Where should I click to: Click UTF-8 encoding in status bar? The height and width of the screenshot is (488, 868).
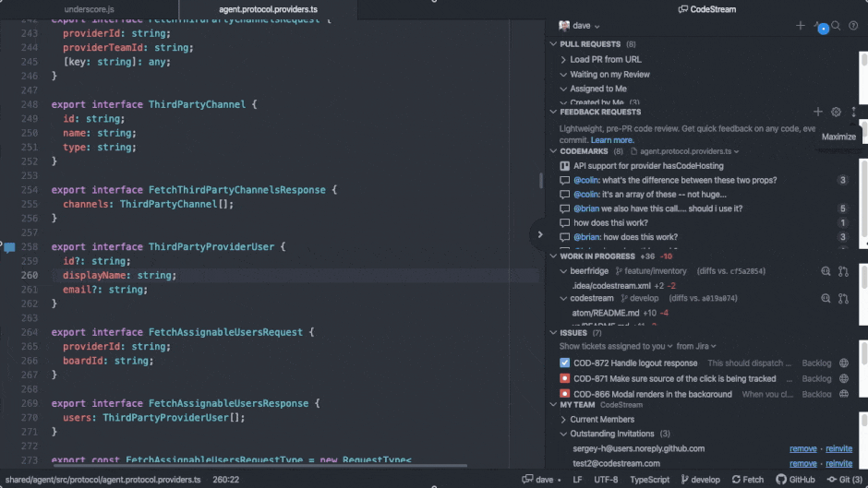(606, 480)
